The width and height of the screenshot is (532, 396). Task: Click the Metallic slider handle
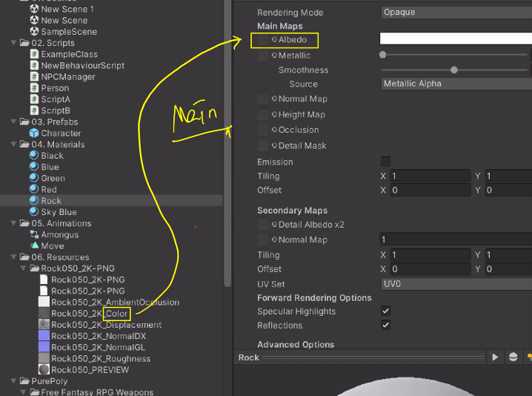point(383,55)
